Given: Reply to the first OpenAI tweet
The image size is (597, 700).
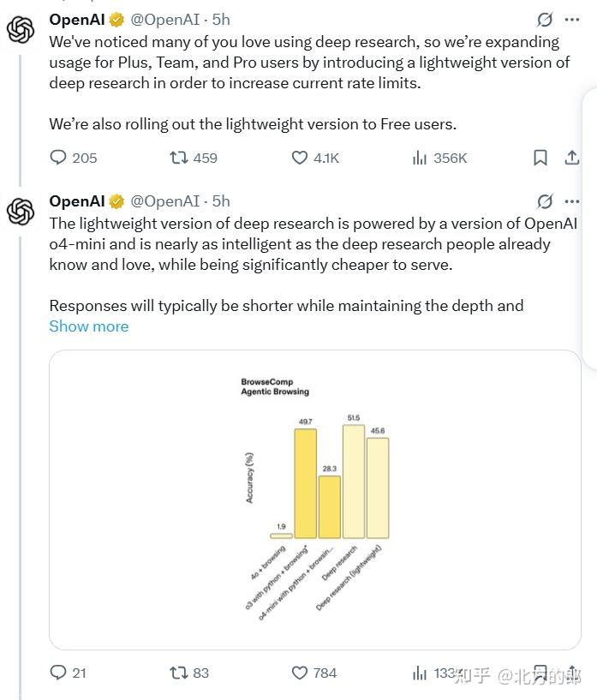Looking at the screenshot, I should (x=58, y=158).
